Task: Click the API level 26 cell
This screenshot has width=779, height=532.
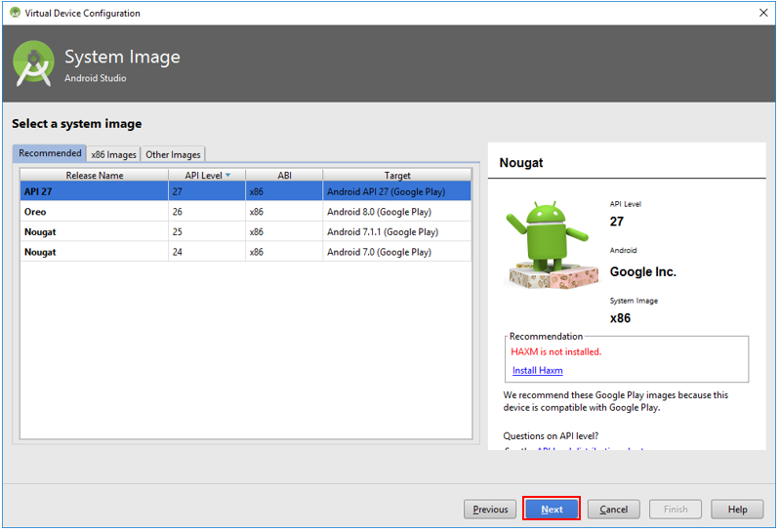Action: [x=207, y=212]
